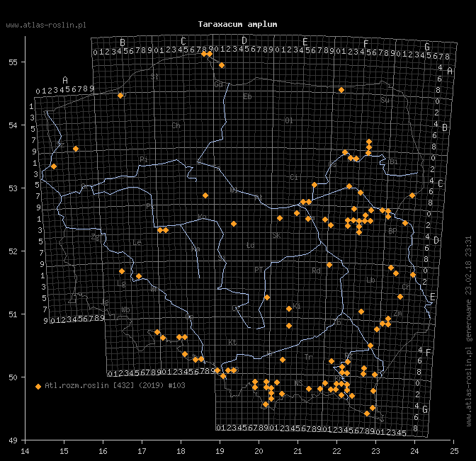Click the Ka region code on the map
This screenshot has height=461, width=476.
(x=195, y=249)
